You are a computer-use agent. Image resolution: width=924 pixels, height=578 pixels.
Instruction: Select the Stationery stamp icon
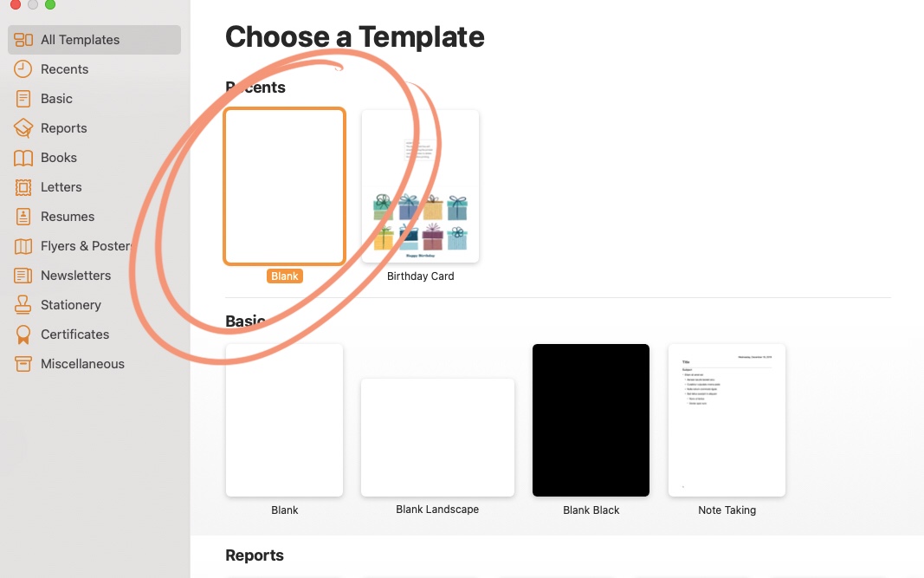click(x=23, y=305)
